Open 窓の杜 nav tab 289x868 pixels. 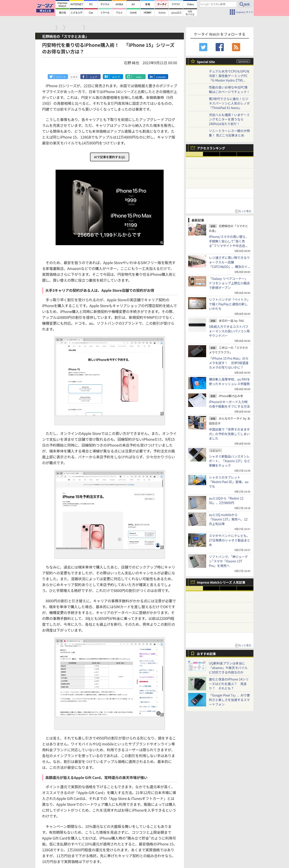[62, 12]
